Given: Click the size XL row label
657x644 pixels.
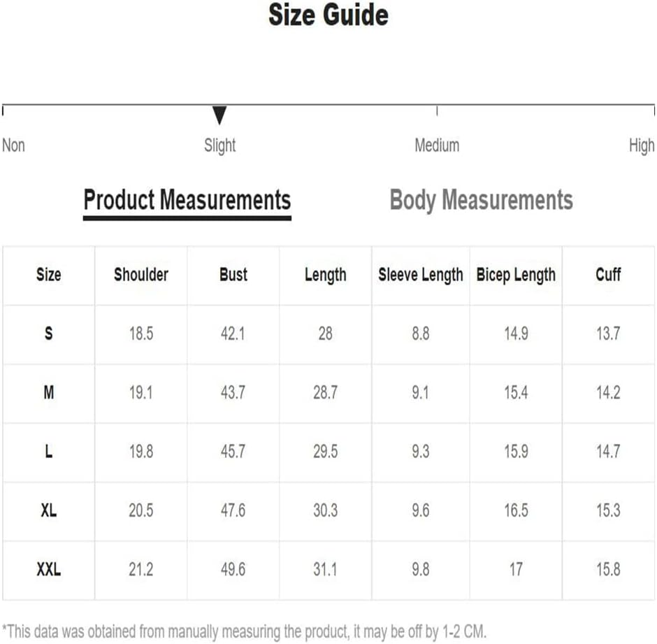Looking at the screenshot, I should point(49,510).
